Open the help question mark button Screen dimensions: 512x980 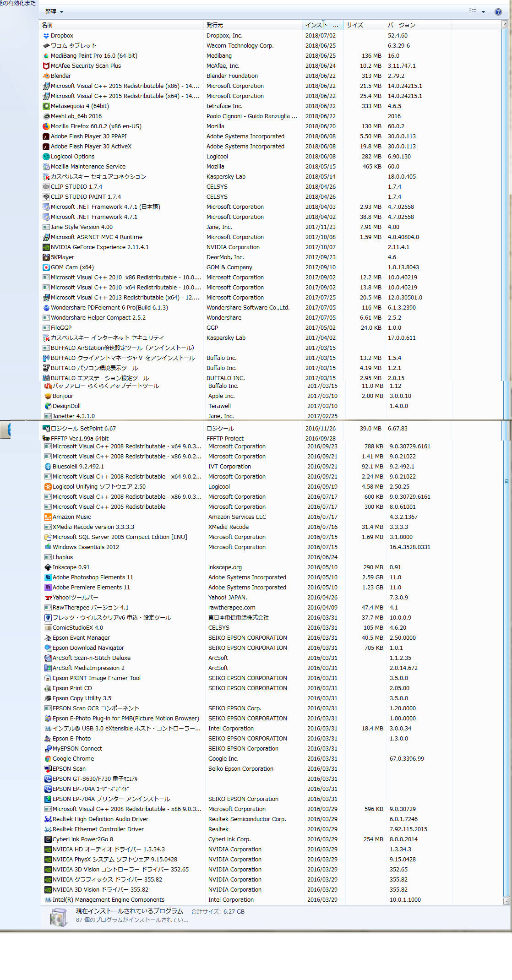[x=498, y=12]
